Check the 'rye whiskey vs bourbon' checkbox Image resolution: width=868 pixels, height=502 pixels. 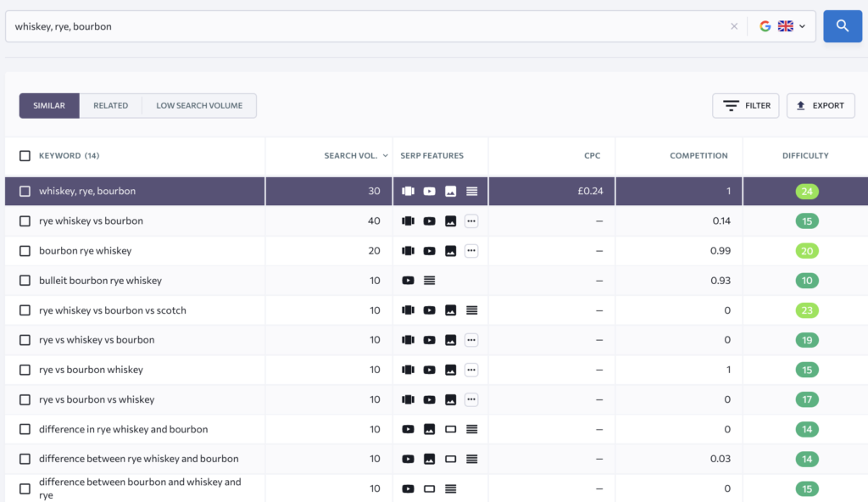click(25, 221)
